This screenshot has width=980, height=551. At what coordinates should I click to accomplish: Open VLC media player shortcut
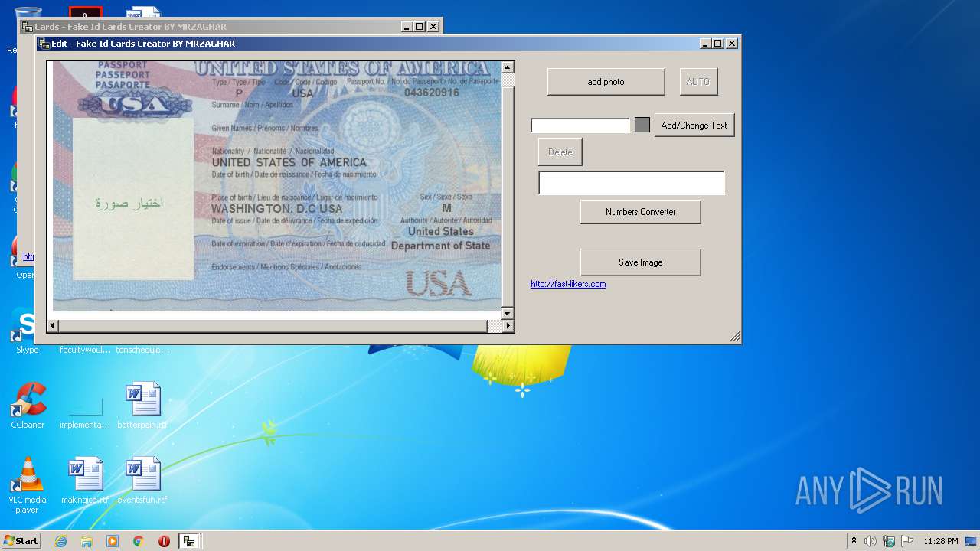coord(28,485)
